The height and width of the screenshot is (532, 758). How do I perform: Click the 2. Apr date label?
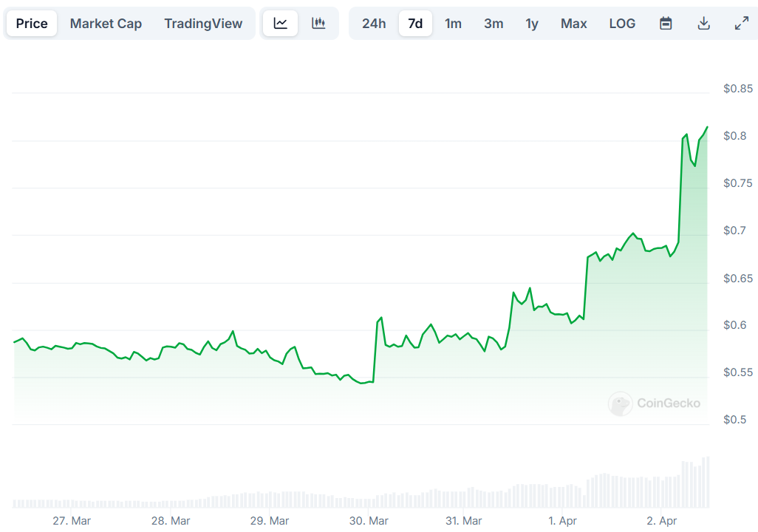pyautogui.click(x=661, y=521)
